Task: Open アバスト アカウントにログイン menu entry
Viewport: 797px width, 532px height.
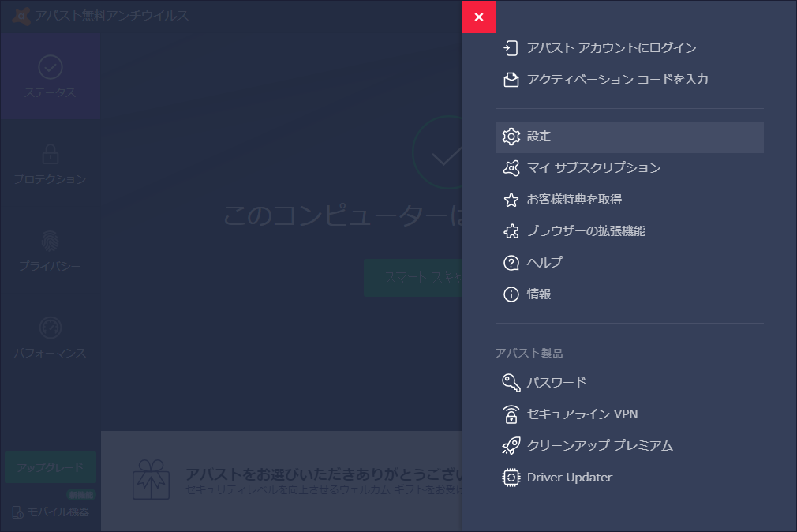Action: [629, 48]
